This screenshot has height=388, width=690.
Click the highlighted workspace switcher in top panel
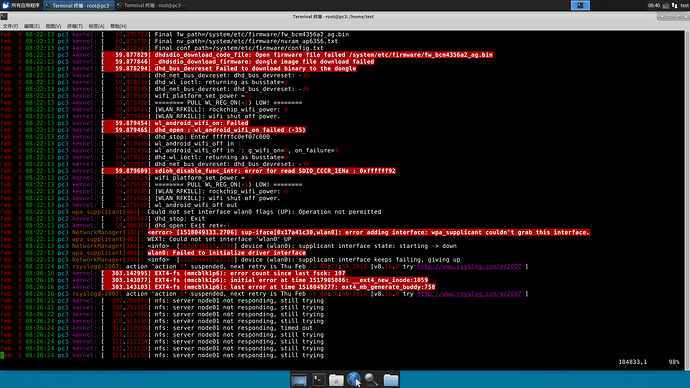pyautogui.click(x=580, y=5)
